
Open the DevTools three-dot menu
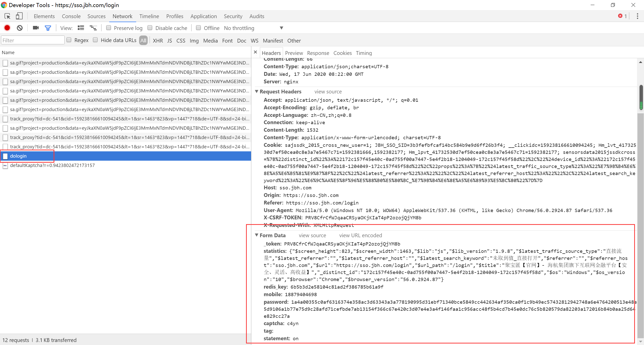[637, 16]
